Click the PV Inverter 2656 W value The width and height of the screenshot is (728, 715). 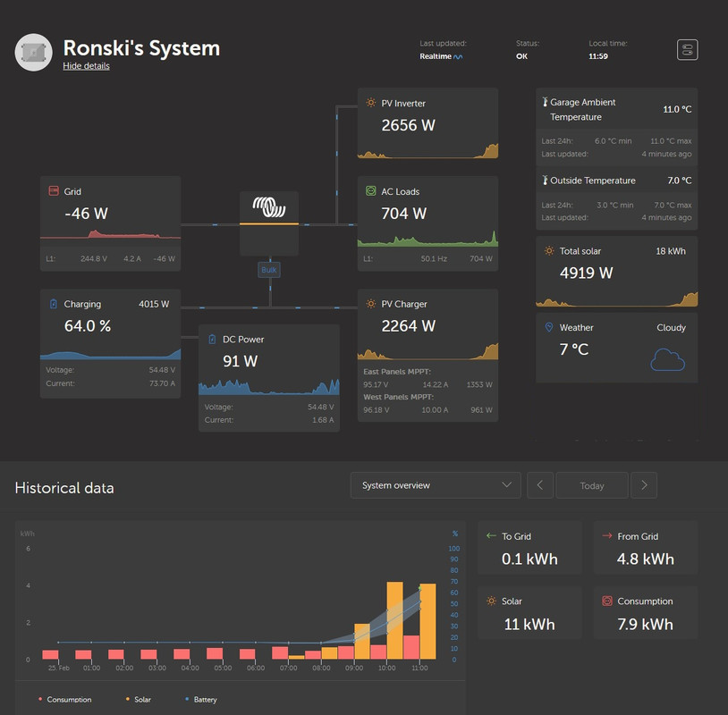click(408, 125)
